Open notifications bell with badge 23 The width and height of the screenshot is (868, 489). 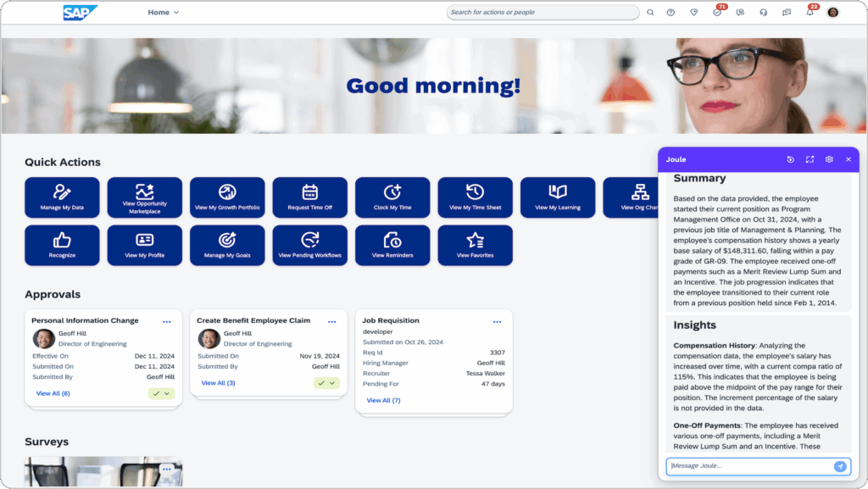[810, 12]
